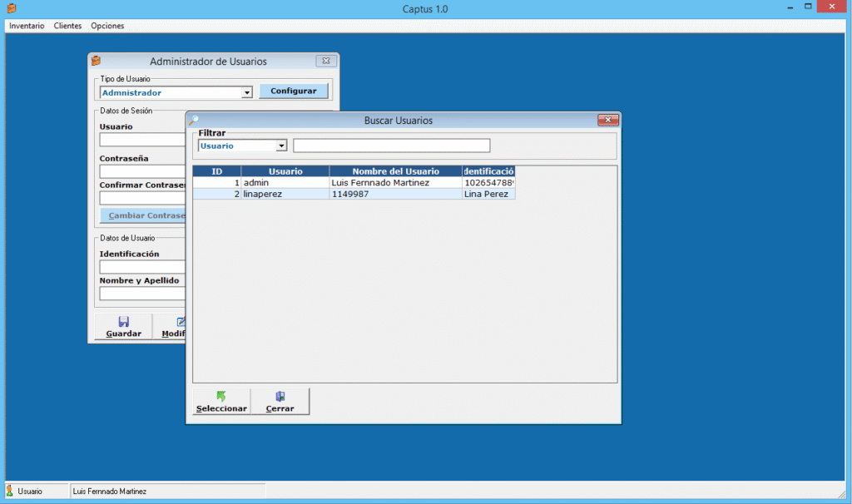Click the Cerrar door icon

pyautogui.click(x=280, y=397)
